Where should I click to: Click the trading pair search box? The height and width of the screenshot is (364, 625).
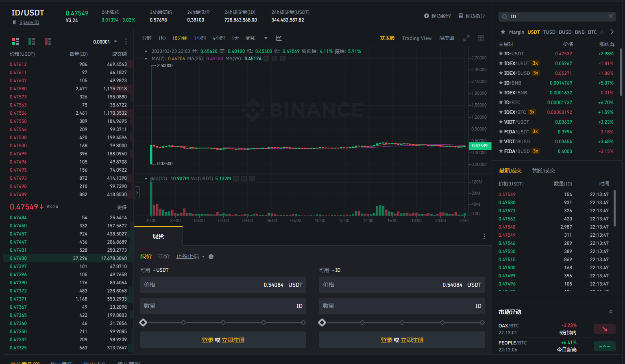(557, 17)
